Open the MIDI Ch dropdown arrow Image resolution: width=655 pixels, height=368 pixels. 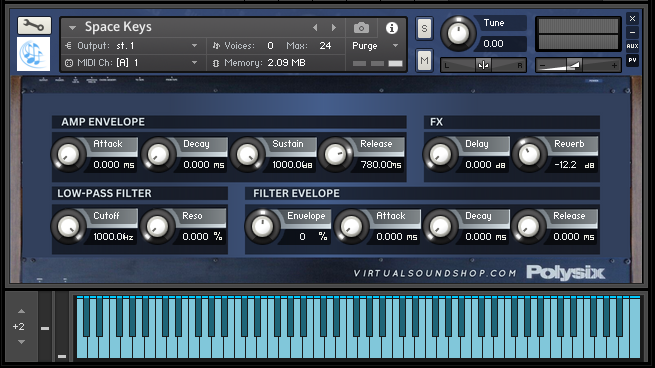[194, 63]
